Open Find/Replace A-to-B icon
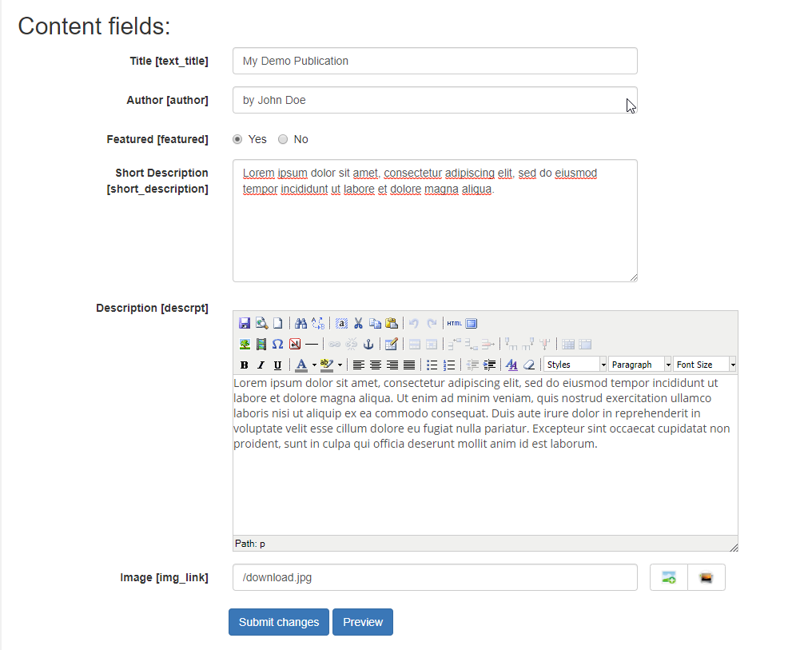 click(318, 323)
